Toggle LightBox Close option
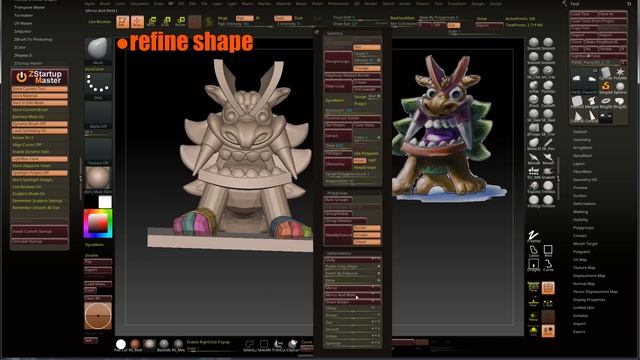 (x=40, y=159)
